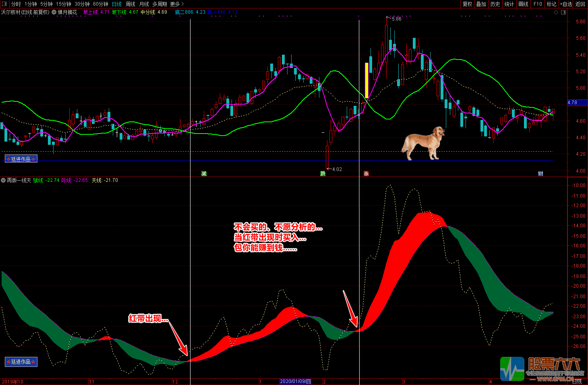The width and height of the screenshot is (588, 385).
Task: Open the 再版一线天 indicator dropdown arrow
Action: [3, 180]
